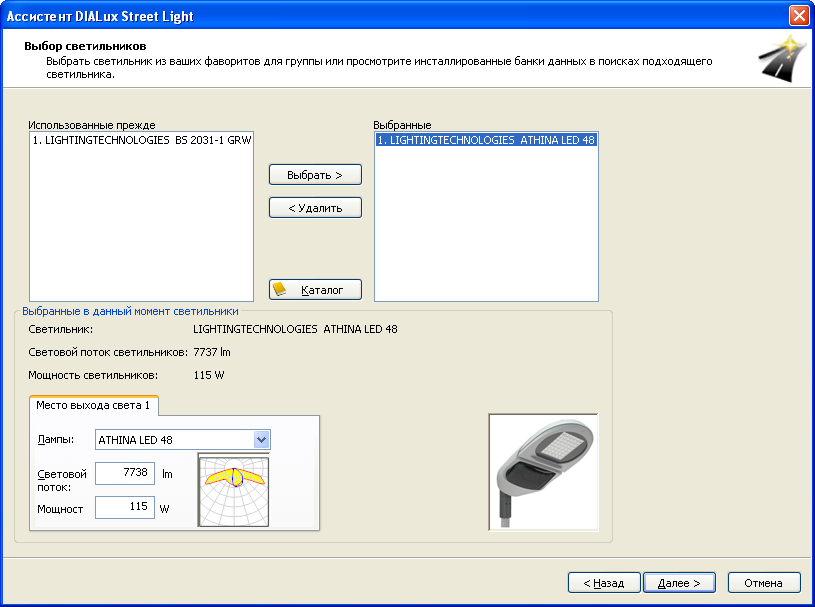Open the Место выхода света 1 tab
This screenshot has width=815, height=607.
(x=94, y=405)
